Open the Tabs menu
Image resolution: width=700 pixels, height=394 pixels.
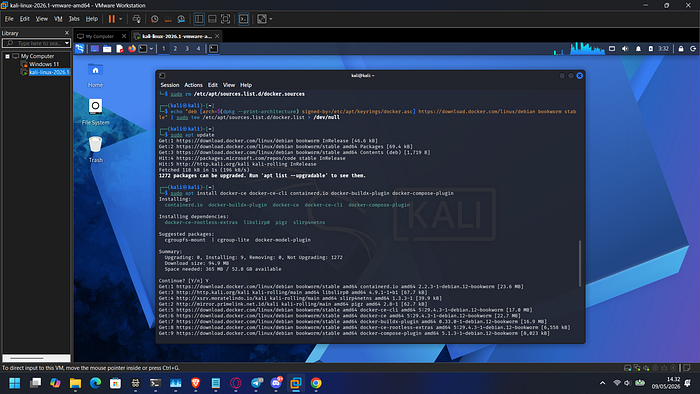coord(74,19)
